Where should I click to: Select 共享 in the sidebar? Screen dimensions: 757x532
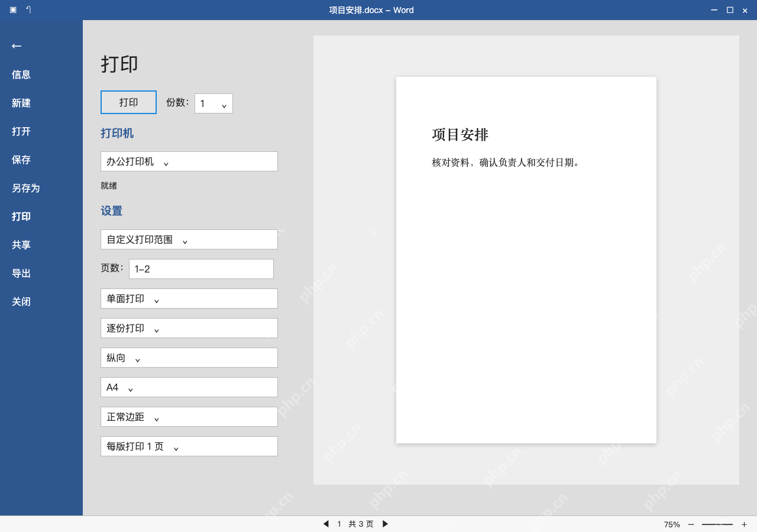point(21,245)
